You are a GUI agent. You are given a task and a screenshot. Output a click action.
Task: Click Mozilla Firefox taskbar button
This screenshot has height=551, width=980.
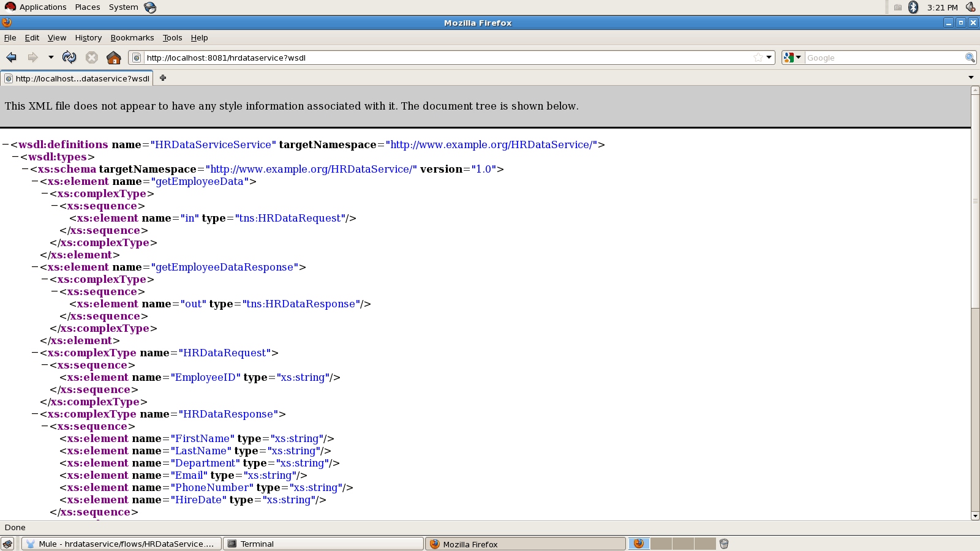tap(525, 544)
